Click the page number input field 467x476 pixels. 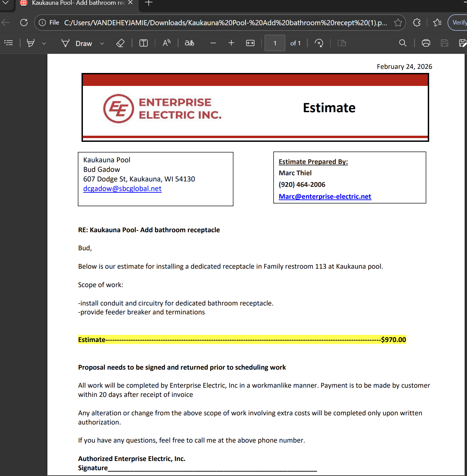pyautogui.click(x=275, y=43)
